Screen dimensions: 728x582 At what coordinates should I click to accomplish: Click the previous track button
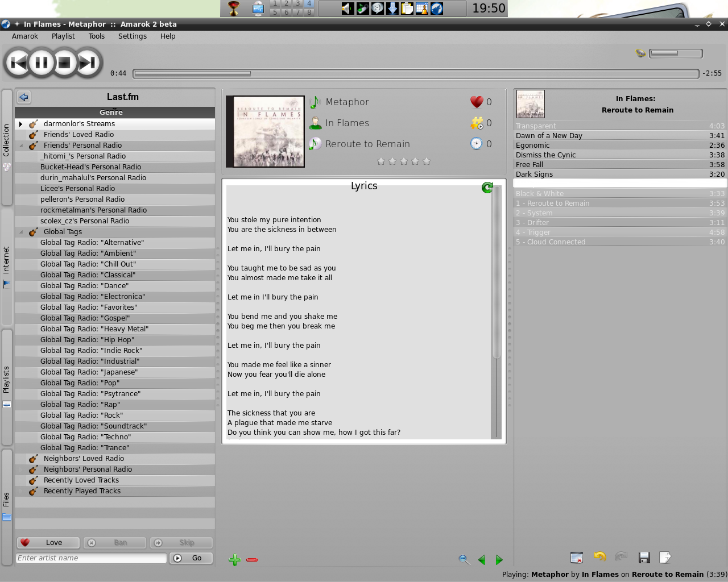point(18,63)
